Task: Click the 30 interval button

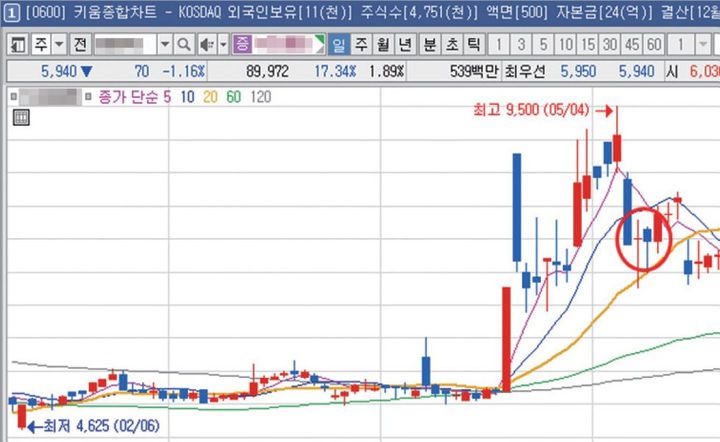Action: (610, 45)
